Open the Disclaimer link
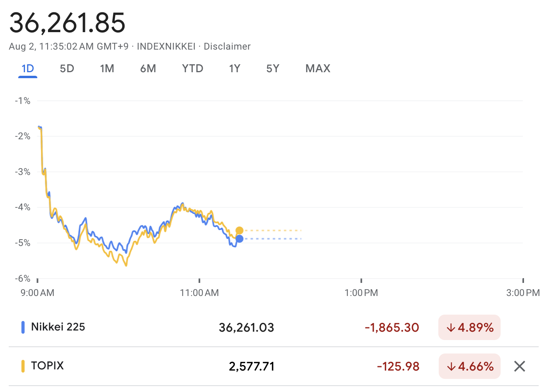The image size is (549, 392). pos(227,46)
